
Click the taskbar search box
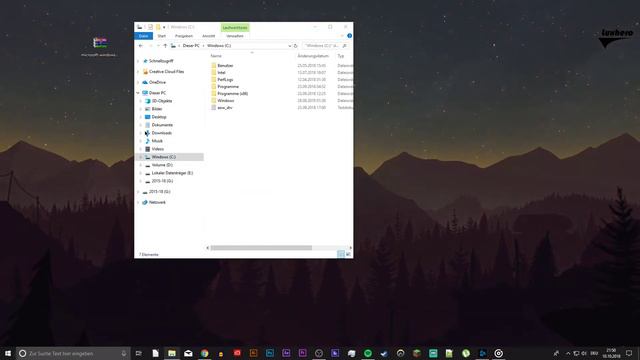pos(73,353)
